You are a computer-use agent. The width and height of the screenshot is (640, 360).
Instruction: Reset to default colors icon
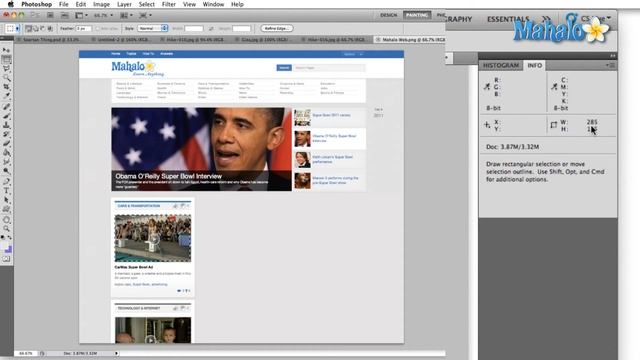click(x=3, y=237)
